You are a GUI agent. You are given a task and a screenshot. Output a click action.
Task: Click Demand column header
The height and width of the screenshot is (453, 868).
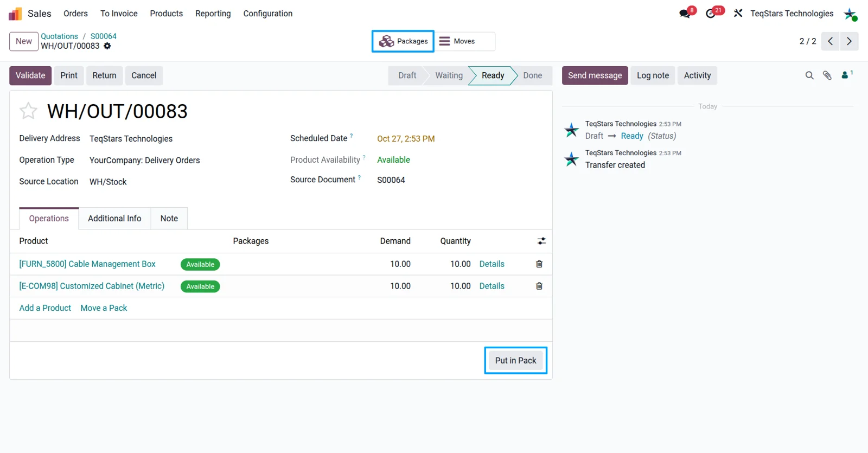pyautogui.click(x=395, y=241)
